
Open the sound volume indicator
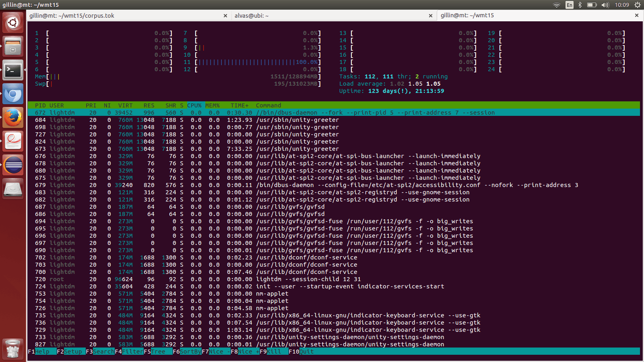tap(605, 5)
